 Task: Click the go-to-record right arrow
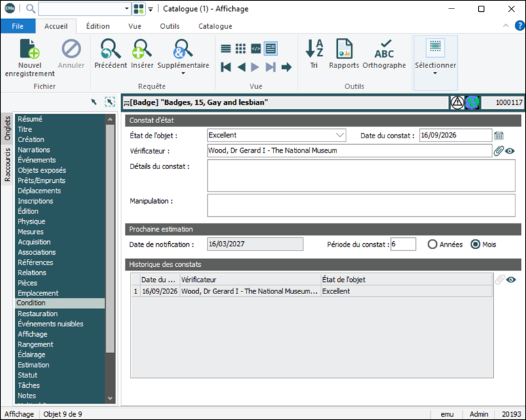pos(287,67)
